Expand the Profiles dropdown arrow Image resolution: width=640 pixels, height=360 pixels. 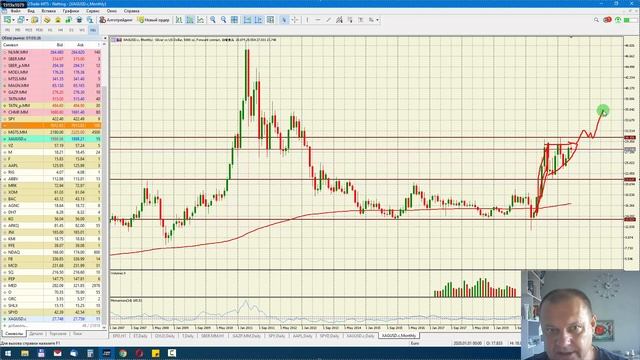[27, 20]
